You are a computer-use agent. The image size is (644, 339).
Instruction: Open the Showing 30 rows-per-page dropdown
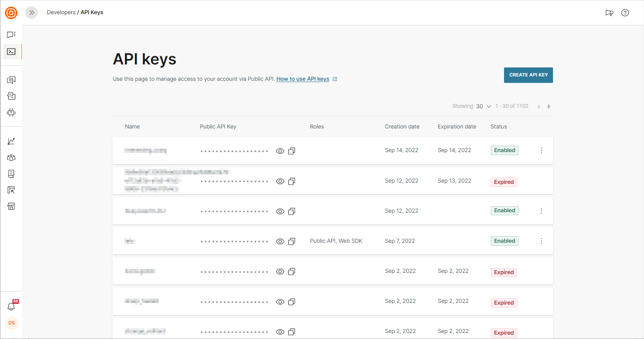point(483,106)
